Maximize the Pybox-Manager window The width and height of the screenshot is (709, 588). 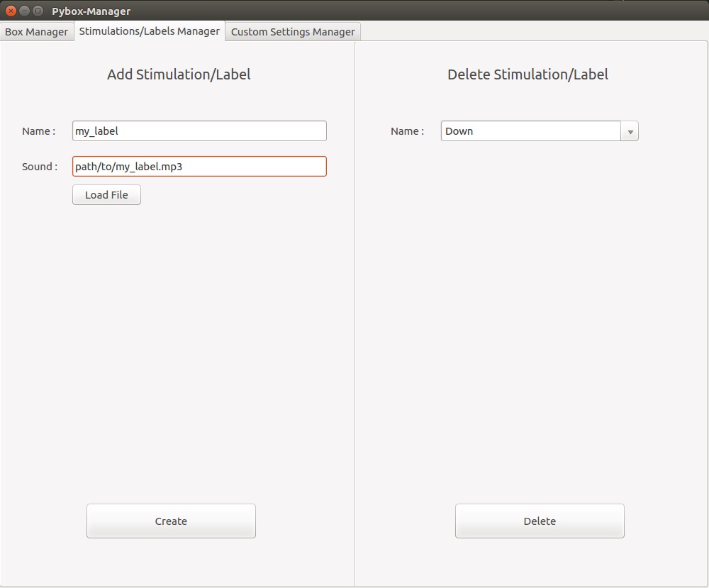tap(38, 11)
